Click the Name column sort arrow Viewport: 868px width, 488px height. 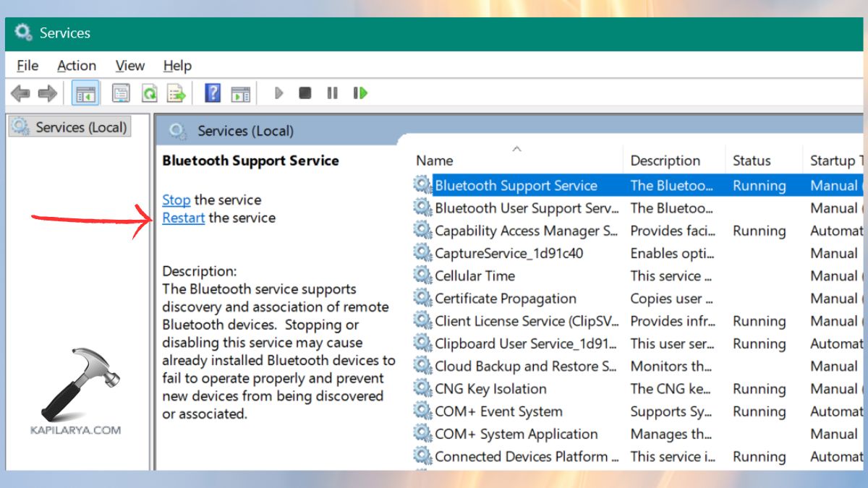pos(516,148)
